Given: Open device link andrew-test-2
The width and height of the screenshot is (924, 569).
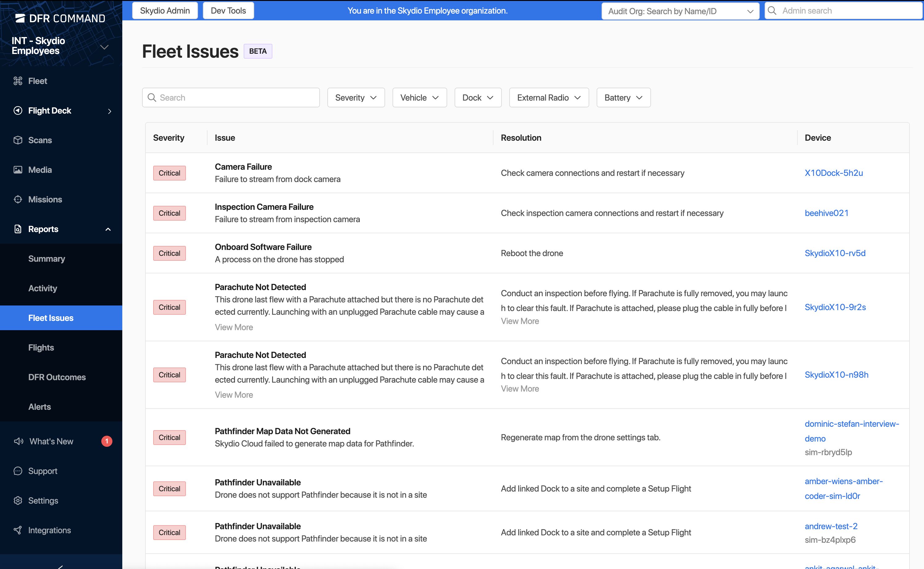Looking at the screenshot, I should click(831, 526).
